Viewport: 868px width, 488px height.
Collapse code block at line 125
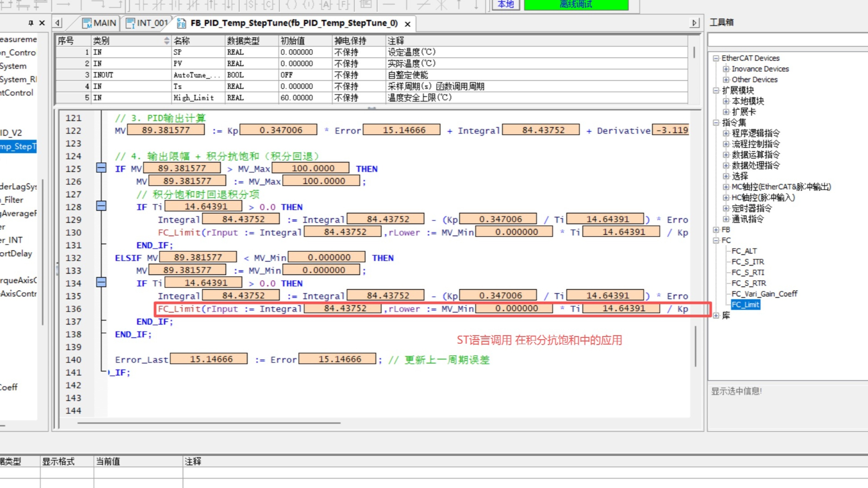pyautogui.click(x=101, y=168)
